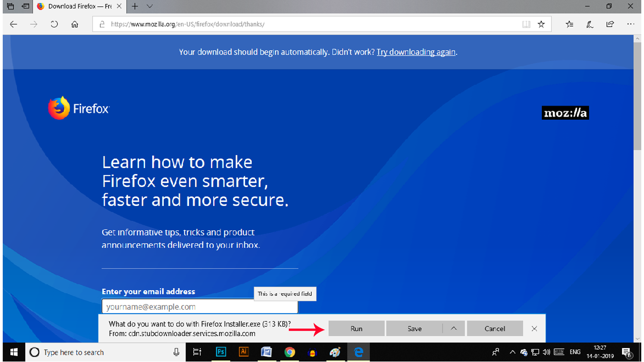Image resolution: width=644 pixels, height=362 pixels.
Task: Set these tabs aside icon
Action: 25,6
